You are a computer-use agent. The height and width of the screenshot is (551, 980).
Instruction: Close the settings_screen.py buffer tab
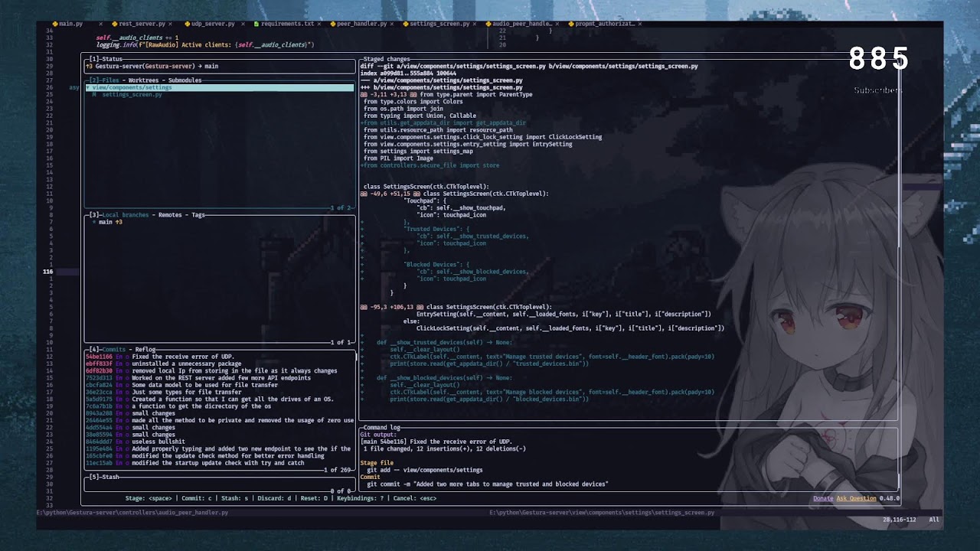click(475, 24)
